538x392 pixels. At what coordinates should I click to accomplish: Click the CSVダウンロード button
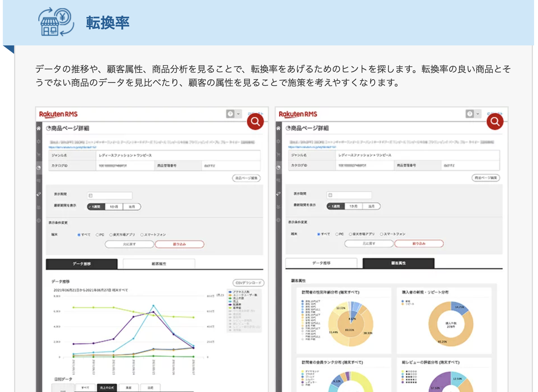pos(248,283)
